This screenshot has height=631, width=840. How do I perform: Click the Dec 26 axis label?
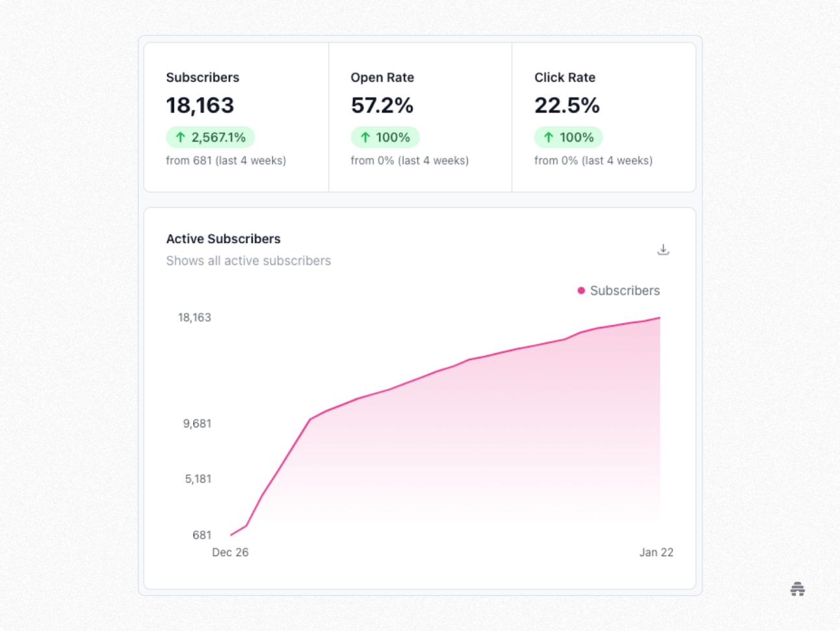230,552
